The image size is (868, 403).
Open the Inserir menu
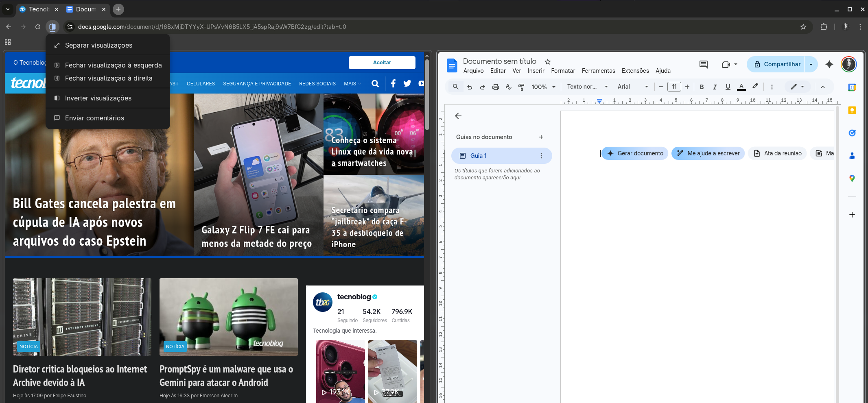click(536, 71)
